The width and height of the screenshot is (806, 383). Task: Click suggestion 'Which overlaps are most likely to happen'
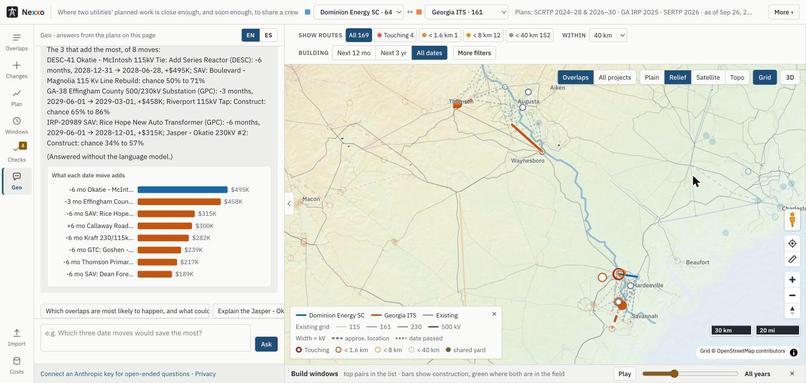click(x=125, y=311)
